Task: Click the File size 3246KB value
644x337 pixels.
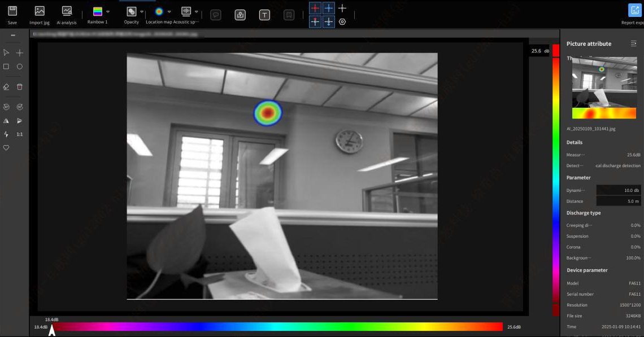Action: (x=633, y=316)
